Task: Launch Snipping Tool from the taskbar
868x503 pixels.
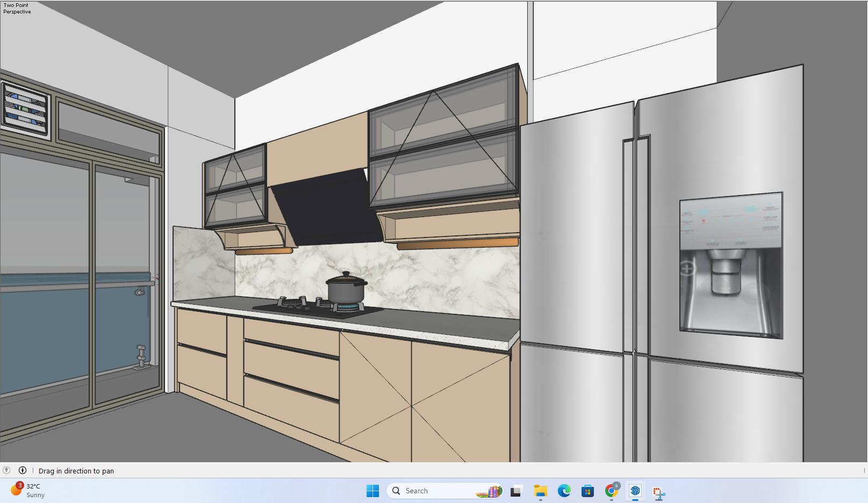Action: coord(659,492)
